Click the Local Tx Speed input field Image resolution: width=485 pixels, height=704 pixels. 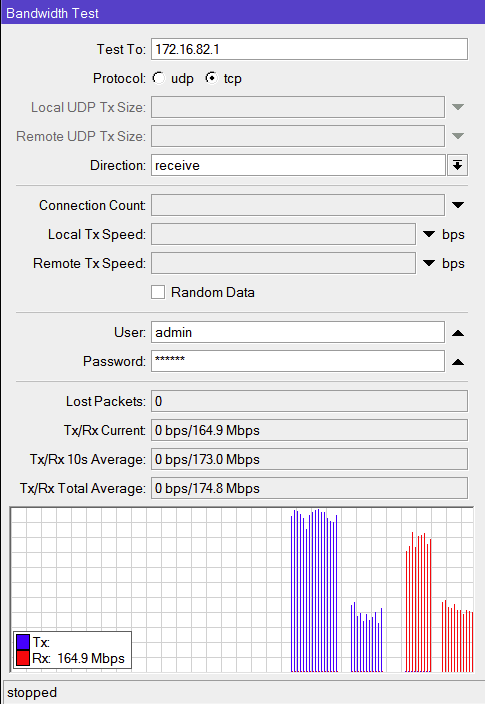point(283,234)
